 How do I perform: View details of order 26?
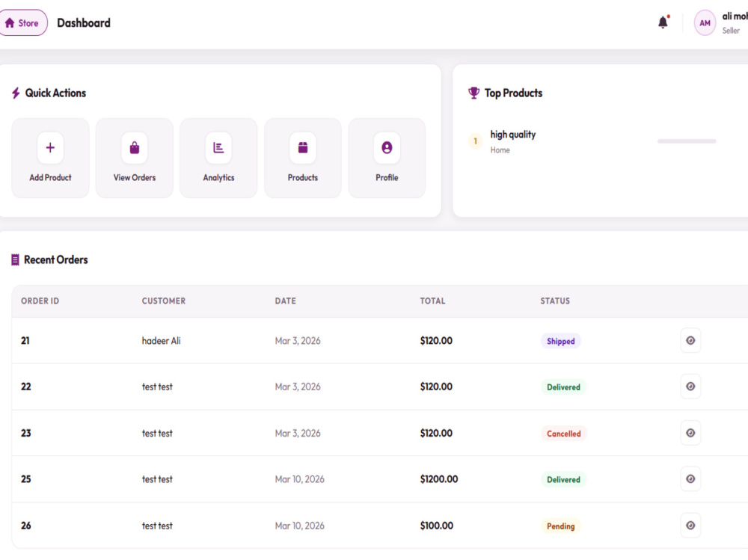click(x=690, y=526)
